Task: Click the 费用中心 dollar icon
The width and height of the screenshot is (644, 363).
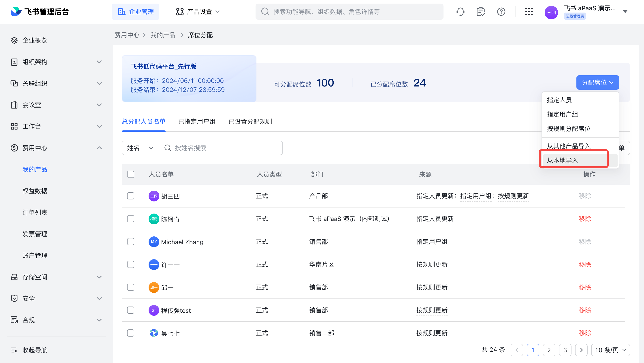Action: pyautogui.click(x=14, y=148)
